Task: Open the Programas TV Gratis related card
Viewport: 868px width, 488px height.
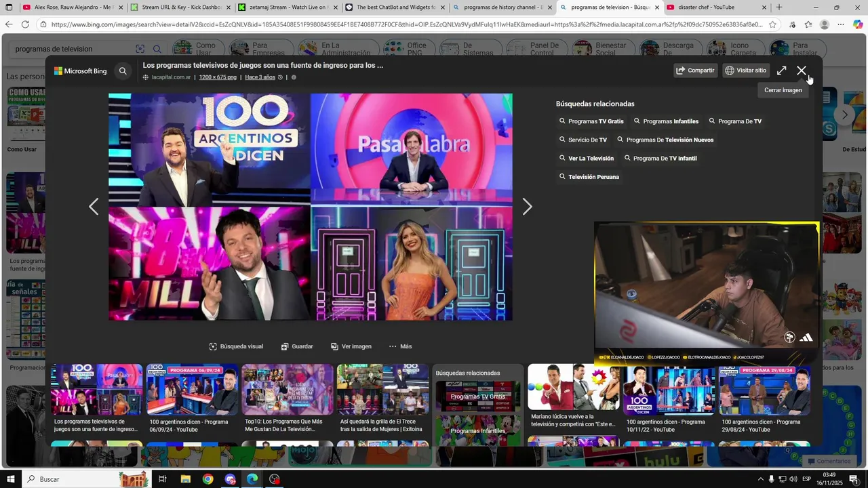Action: [x=478, y=396]
